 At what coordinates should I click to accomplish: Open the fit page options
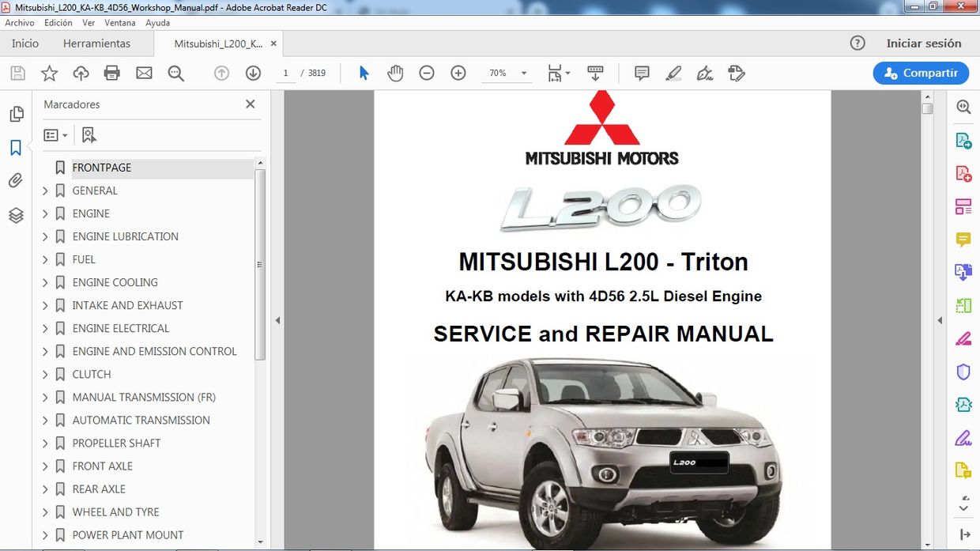[559, 74]
